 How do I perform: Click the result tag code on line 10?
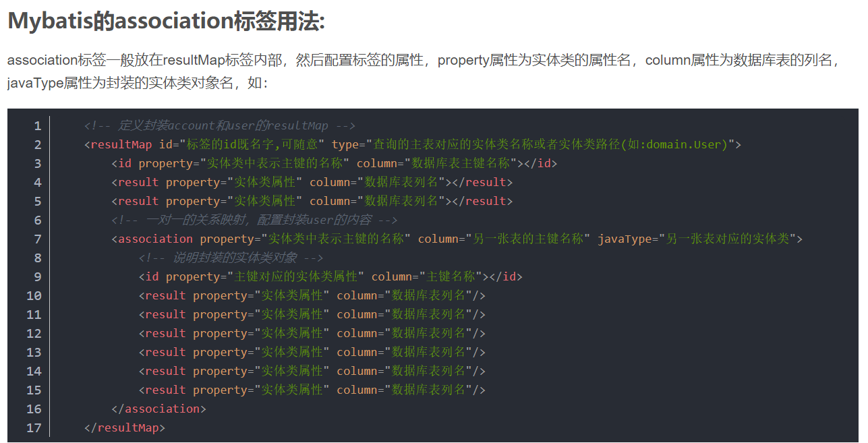312,295
